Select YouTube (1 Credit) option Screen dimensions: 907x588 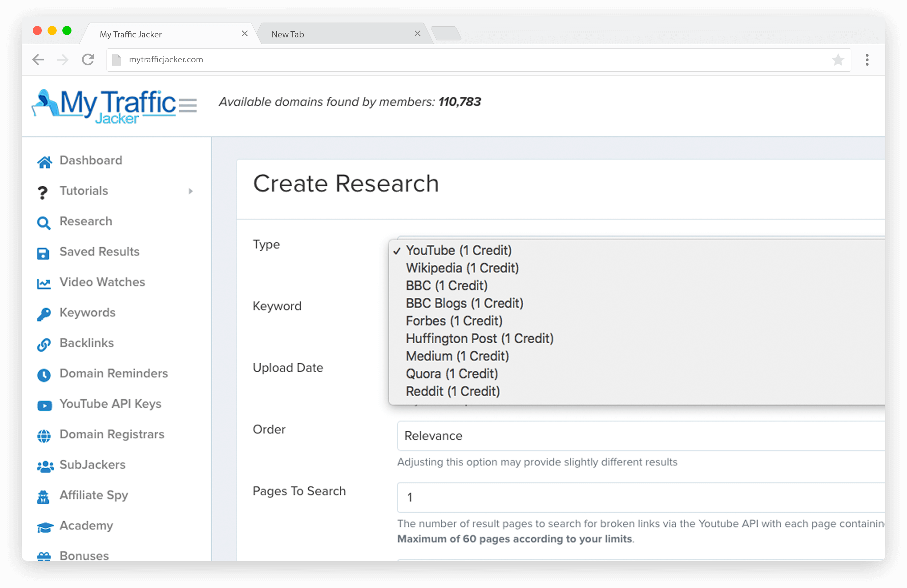(x=637, y=251)
